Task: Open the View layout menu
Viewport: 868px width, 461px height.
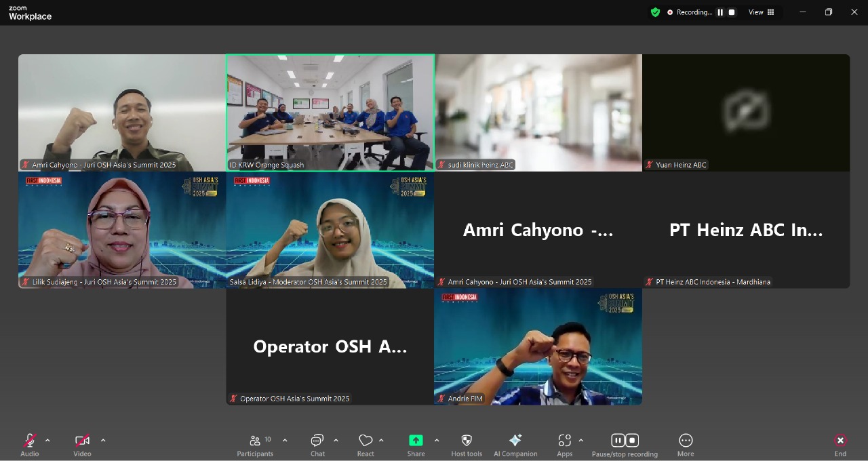Action: tap(762, 12)
